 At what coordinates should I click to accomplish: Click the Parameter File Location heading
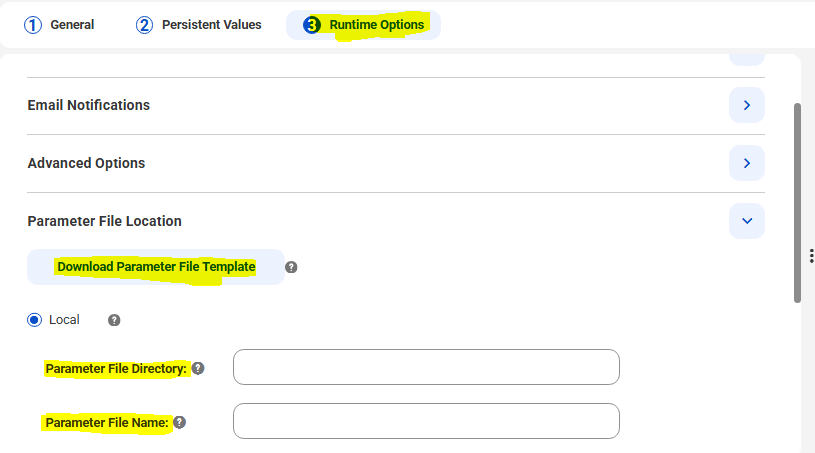(105, 221)
